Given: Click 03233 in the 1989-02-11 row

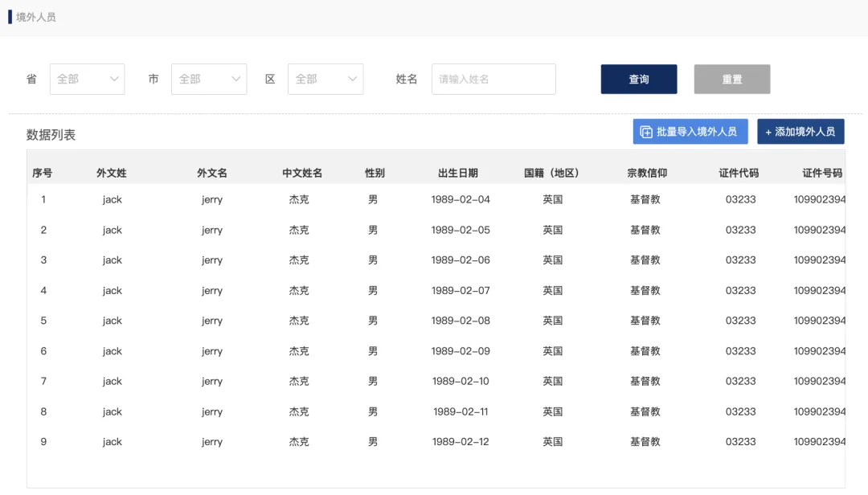Looking at the screenshot, I should 741,411.
